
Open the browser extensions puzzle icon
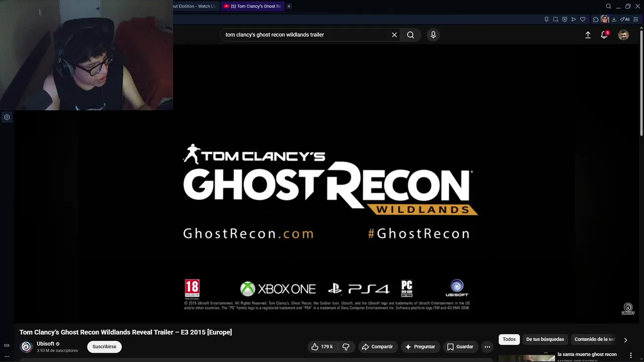596,19
